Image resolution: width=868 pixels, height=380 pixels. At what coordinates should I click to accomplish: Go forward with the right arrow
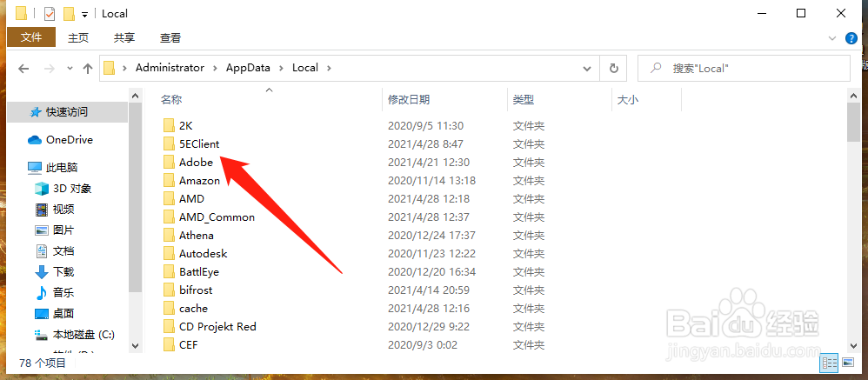tap(50, 69)
